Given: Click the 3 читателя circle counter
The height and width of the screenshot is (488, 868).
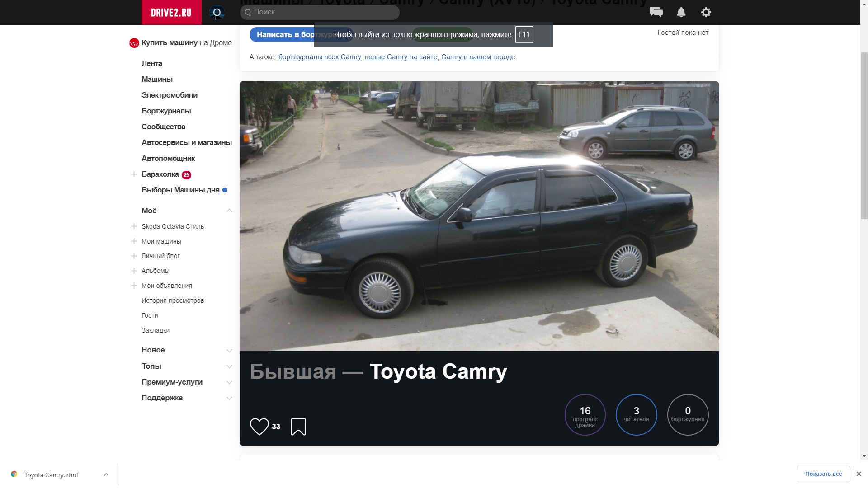Looking at the screenshot, I should tap(636, 415).
